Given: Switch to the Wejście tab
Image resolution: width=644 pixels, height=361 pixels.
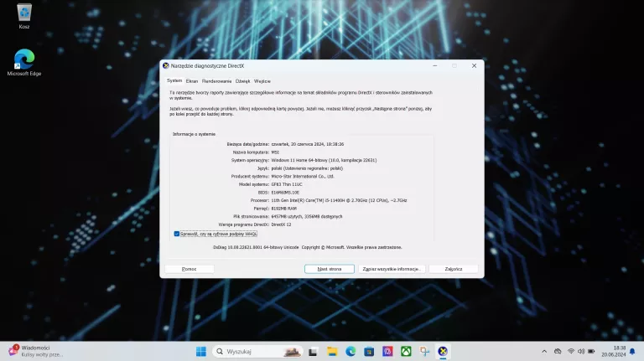Looking at the screenshot, I should [x=262, y=81].
